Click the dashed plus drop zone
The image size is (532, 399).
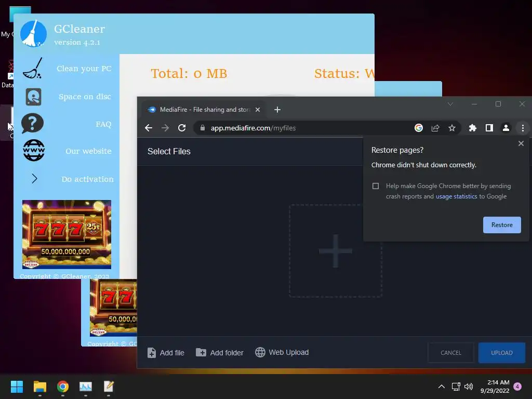[x=335, y=251]
